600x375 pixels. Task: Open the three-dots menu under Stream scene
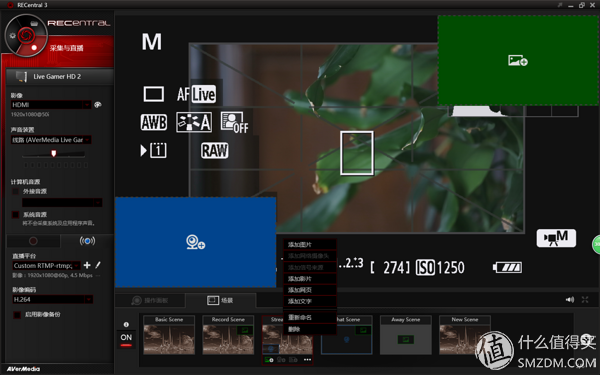coord(307,360)
